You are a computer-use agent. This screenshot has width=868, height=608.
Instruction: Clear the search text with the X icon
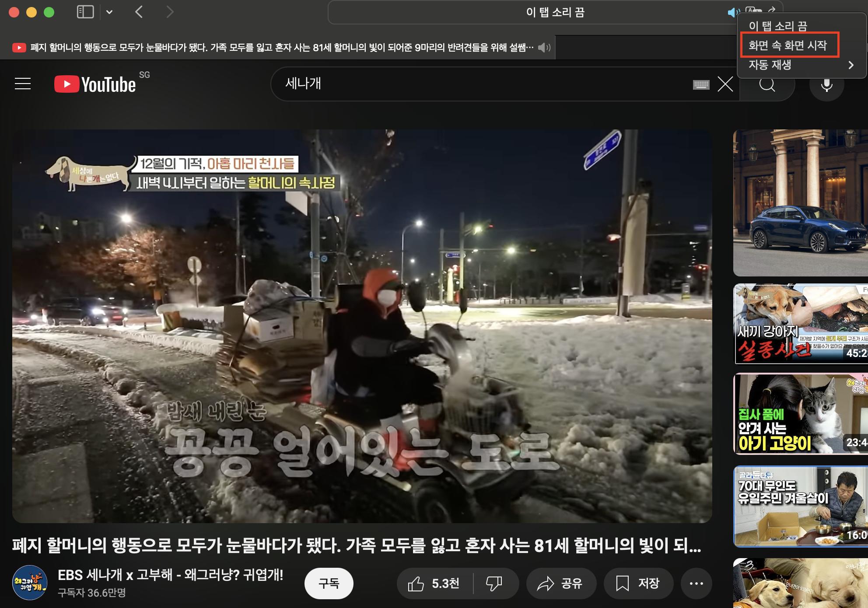click(x=725, y=84)
